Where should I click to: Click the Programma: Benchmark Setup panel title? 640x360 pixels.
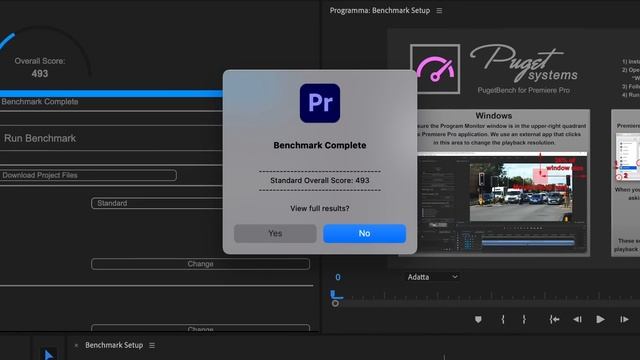380,11
